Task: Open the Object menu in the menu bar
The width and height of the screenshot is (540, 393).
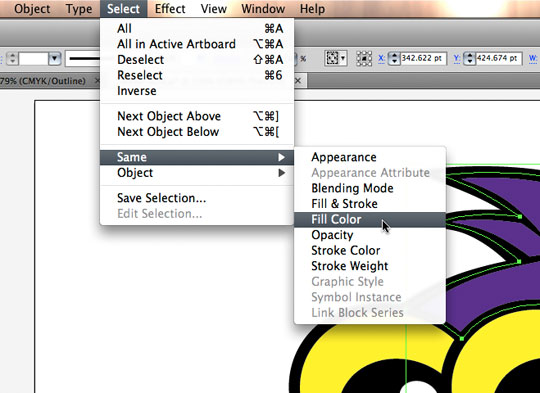Action: pyautogui.click(x=32, y=9)
